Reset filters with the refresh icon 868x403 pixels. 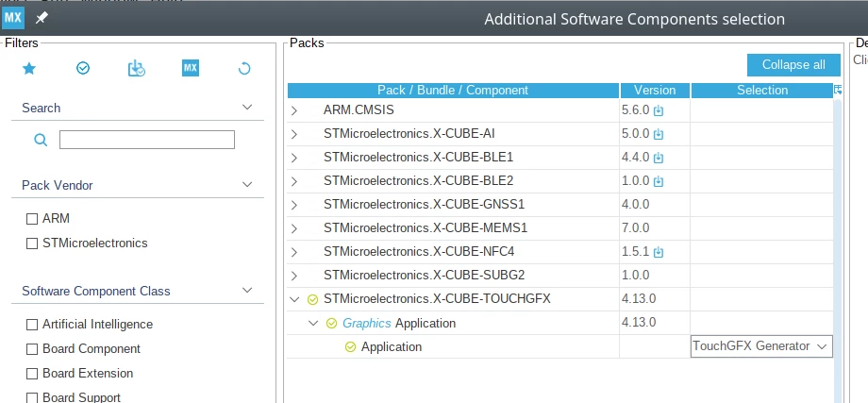click(244, 69)
